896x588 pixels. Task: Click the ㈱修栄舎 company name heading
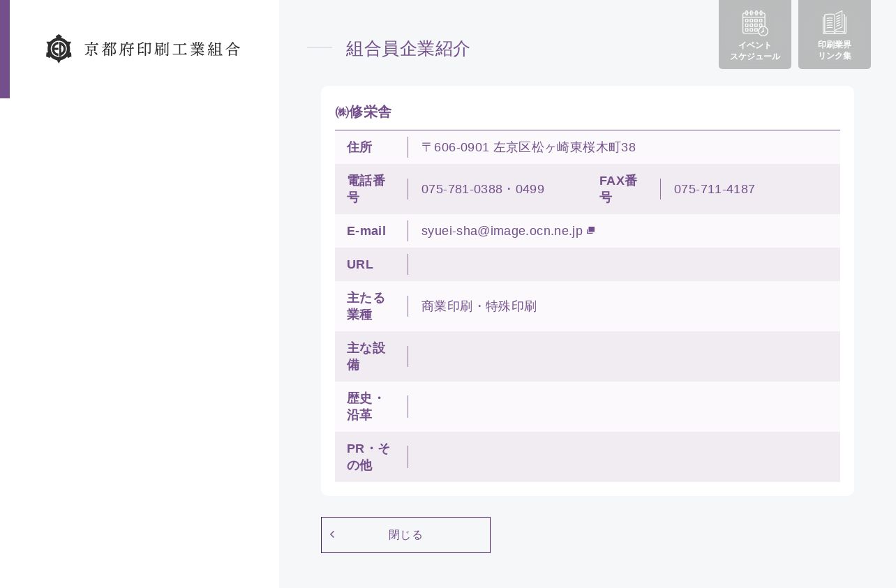[x=364, y=112]
